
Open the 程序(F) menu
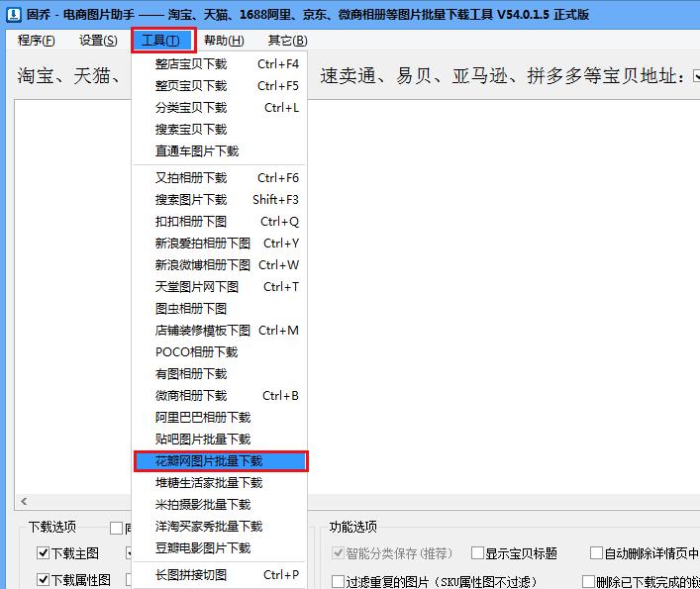coord(37,41)
